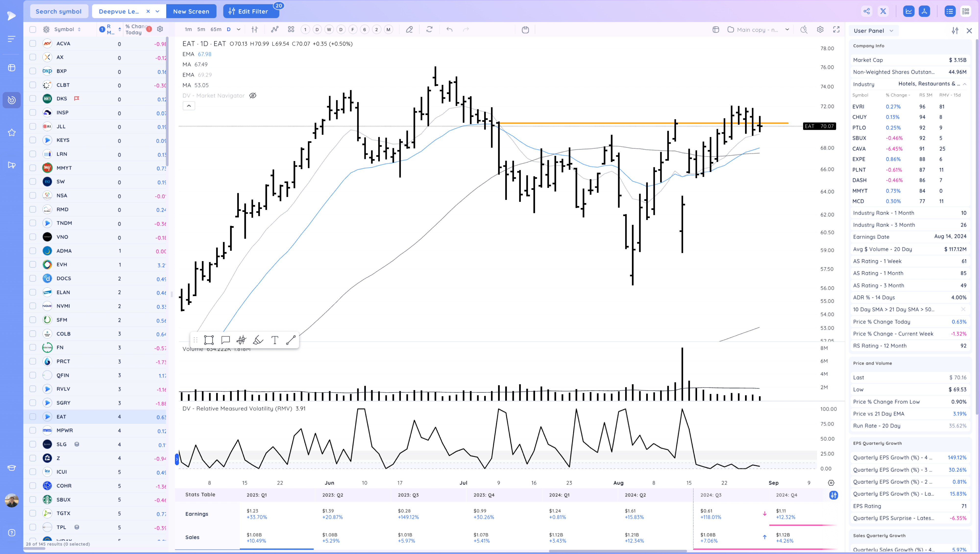980x554 pixels.
Task: Expand the timeframe dropdown next to D
Action: coord(239,30)
